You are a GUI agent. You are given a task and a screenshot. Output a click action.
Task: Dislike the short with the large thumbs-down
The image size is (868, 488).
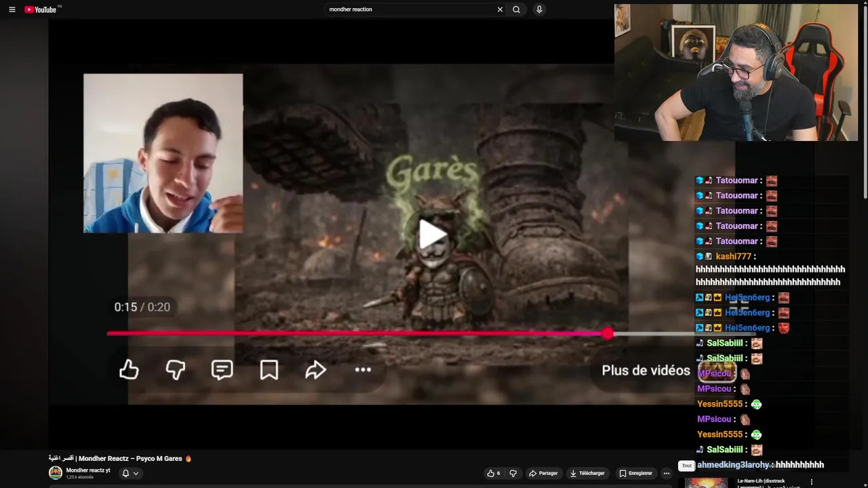coord(176,369)
